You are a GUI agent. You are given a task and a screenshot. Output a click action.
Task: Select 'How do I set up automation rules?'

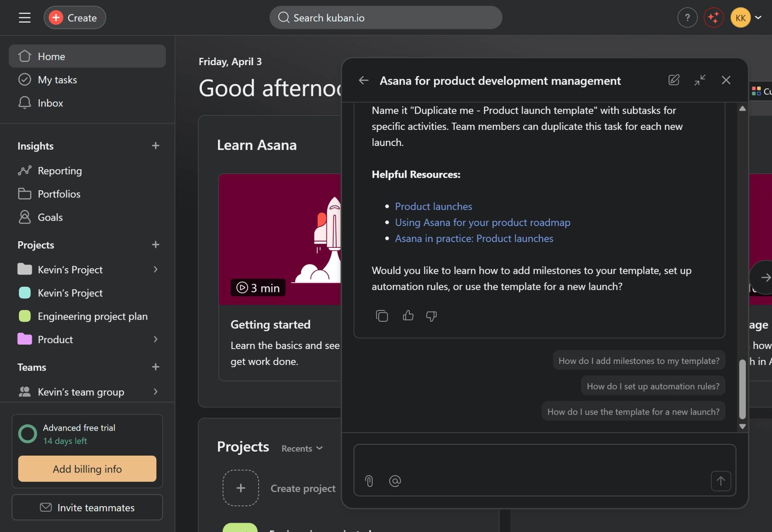(653, 386)
